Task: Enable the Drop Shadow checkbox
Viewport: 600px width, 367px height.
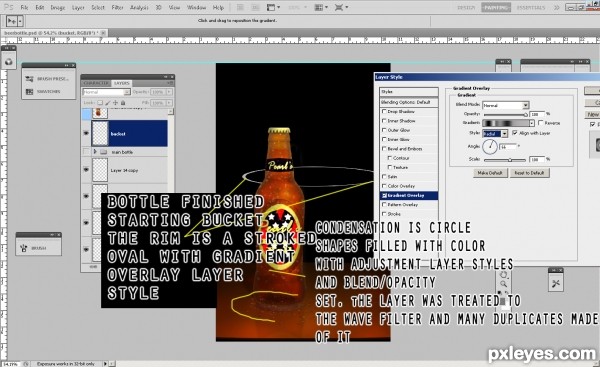Action: coord(384,111)
